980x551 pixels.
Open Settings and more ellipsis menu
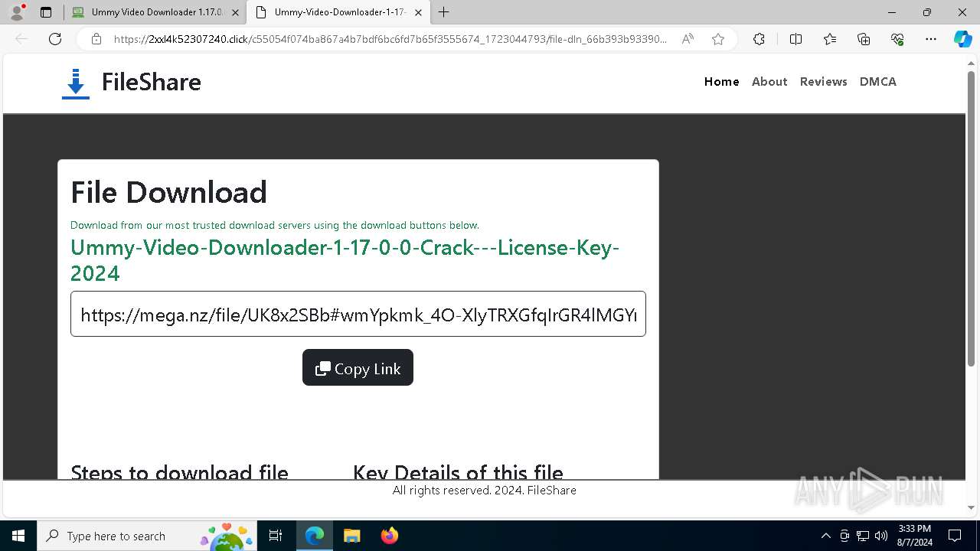(x=931, y=39)
